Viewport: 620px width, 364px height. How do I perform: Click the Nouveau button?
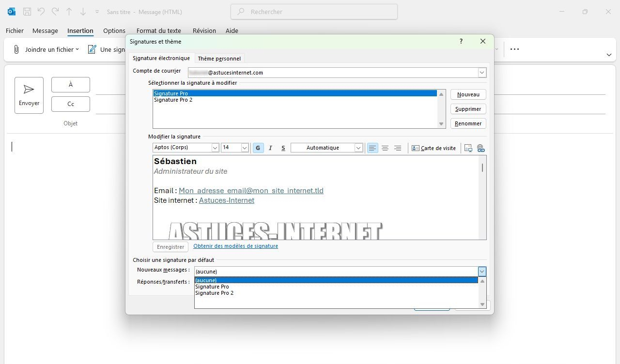(468, 94)
